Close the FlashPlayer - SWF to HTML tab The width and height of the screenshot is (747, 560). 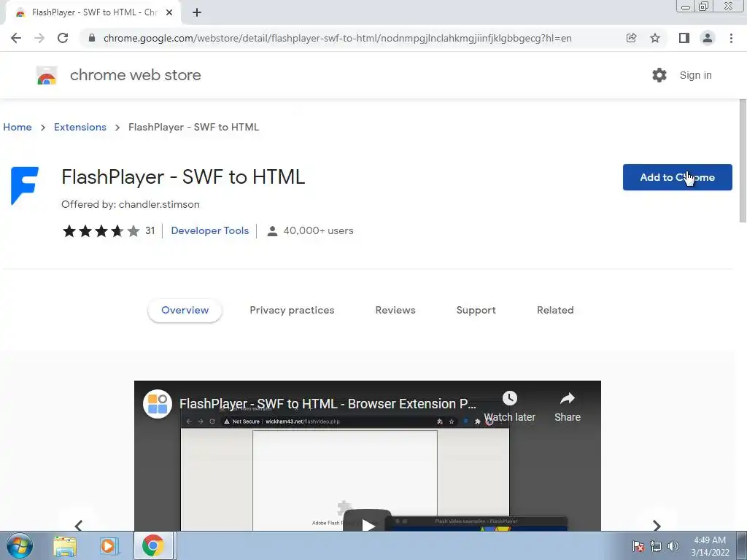(x=169, y=12)
